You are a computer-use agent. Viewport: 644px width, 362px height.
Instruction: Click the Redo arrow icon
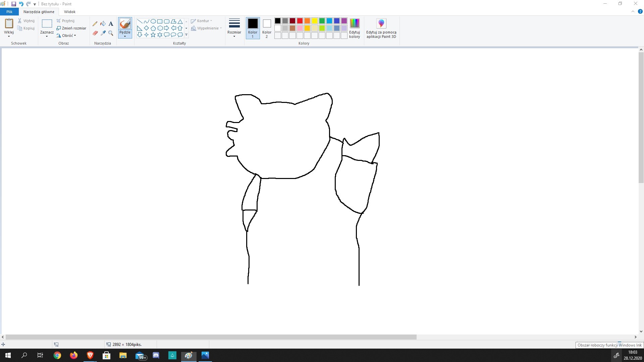coord(29,4)
